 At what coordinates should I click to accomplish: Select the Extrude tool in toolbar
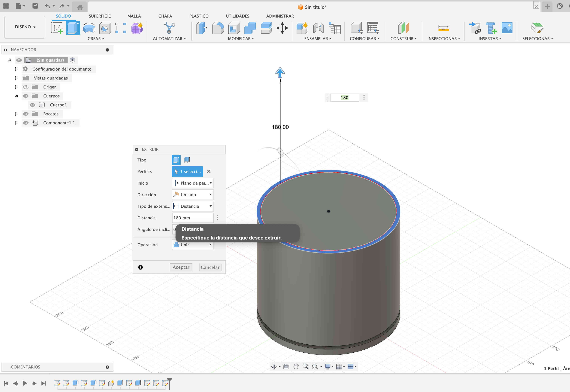pos(73,28)
